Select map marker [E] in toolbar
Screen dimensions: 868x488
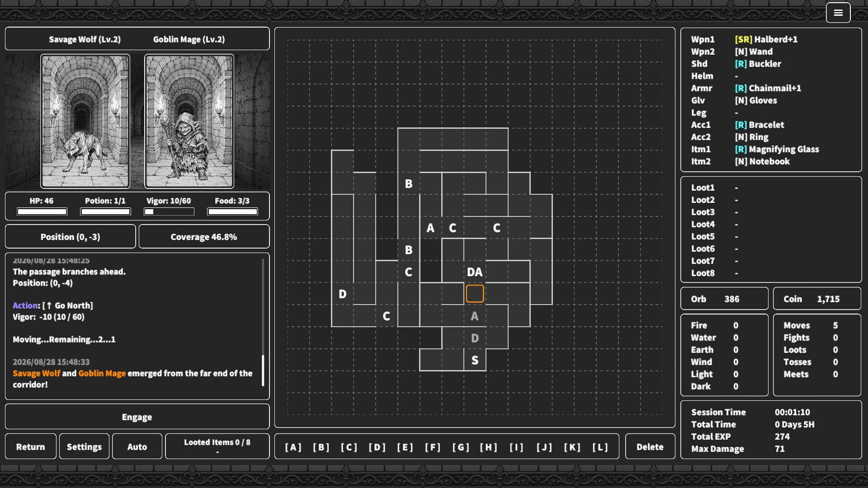coord(405,447)
